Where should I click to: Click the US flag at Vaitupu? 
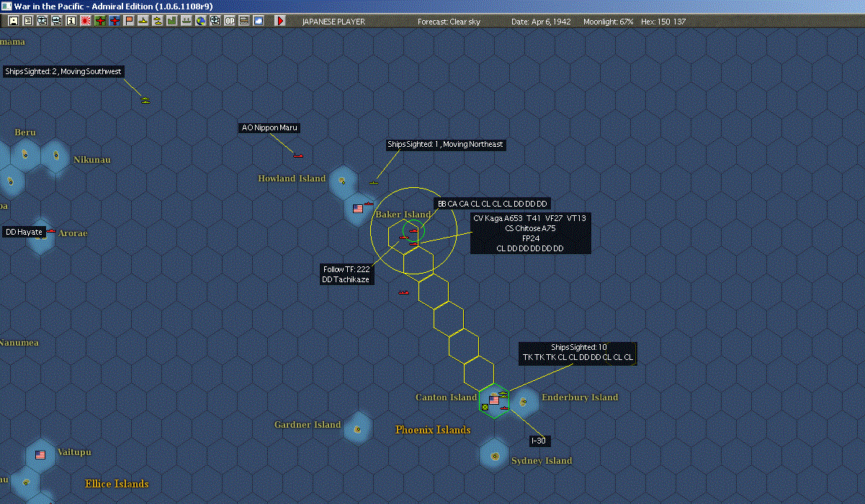[x=40, y=455]
